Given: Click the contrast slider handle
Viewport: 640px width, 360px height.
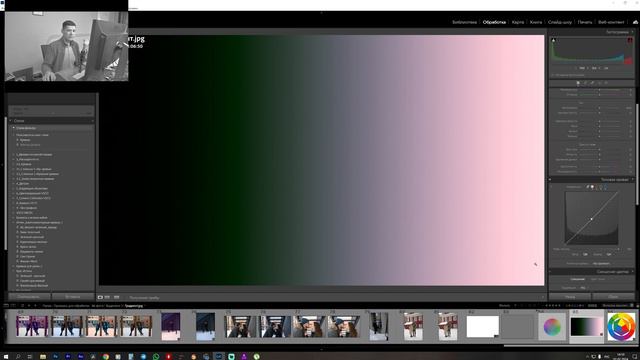Looking at the screenshot, I should (x=600, y=113).
